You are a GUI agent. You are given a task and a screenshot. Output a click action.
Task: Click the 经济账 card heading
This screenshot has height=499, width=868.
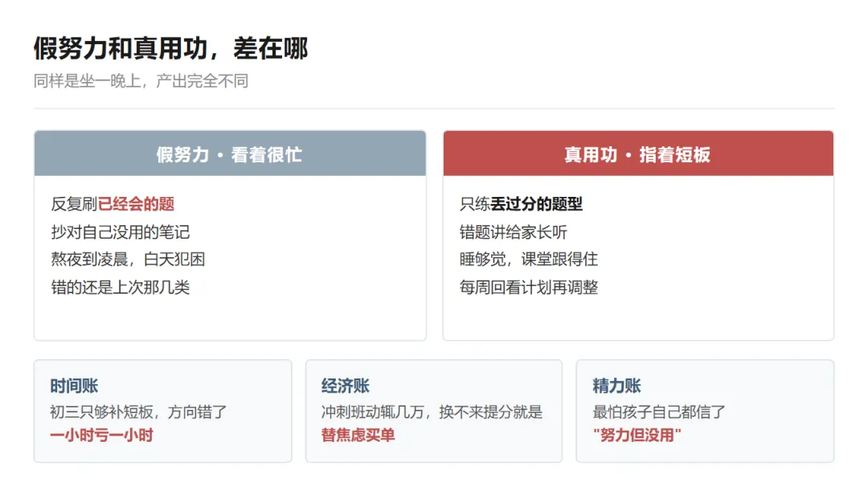point(346,386)
